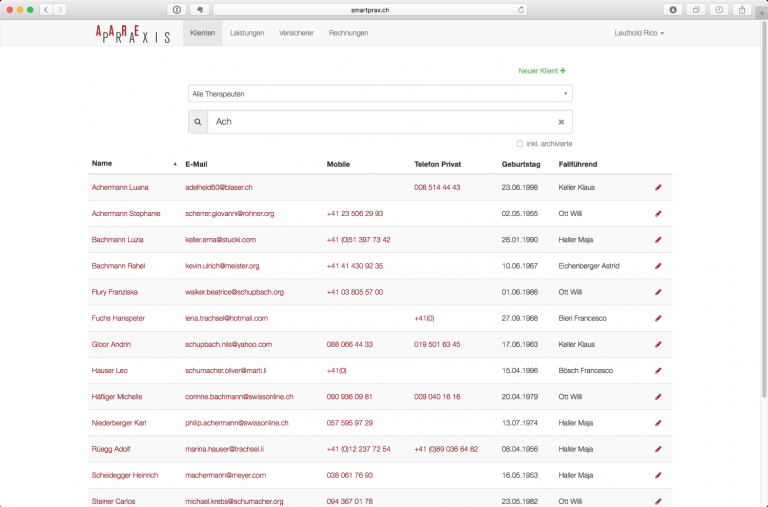Screen dimensions: 768x507
Task: Click the Safari address bar smartprax.ch
Action: [370, 10]
